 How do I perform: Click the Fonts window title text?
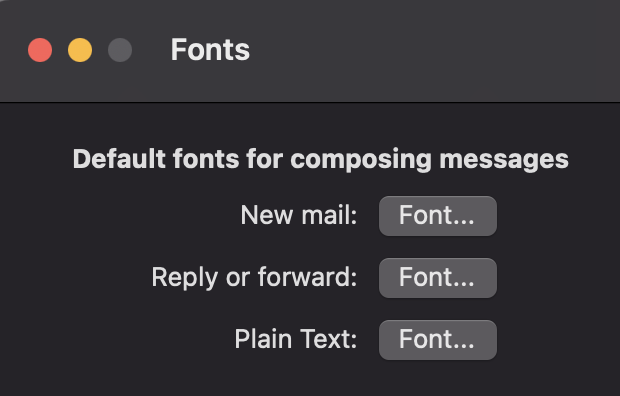[210, 50]
